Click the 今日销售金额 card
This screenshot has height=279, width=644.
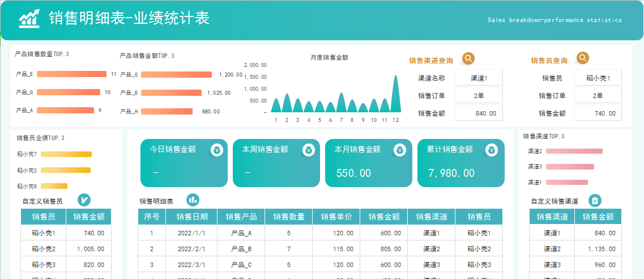[184, 163]
